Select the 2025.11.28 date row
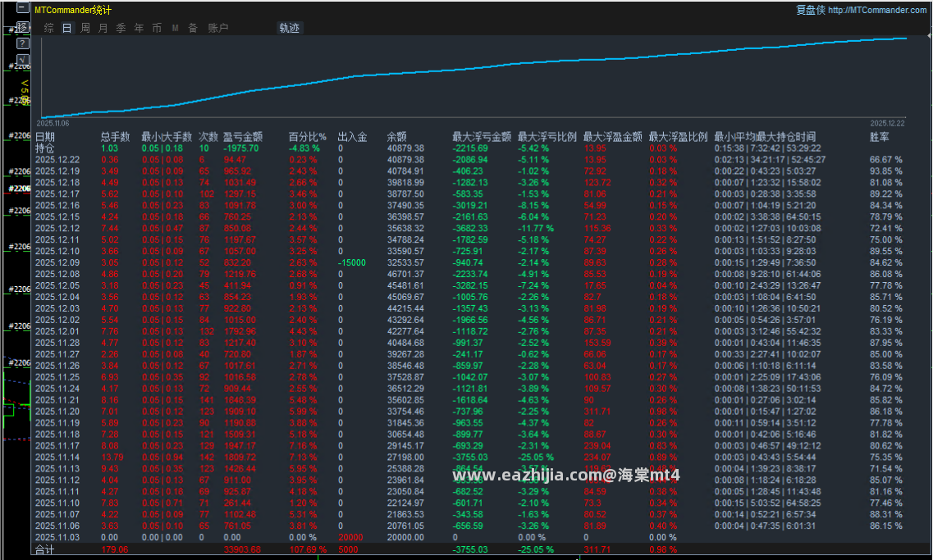The image size is (933, 560). [57, 343]
